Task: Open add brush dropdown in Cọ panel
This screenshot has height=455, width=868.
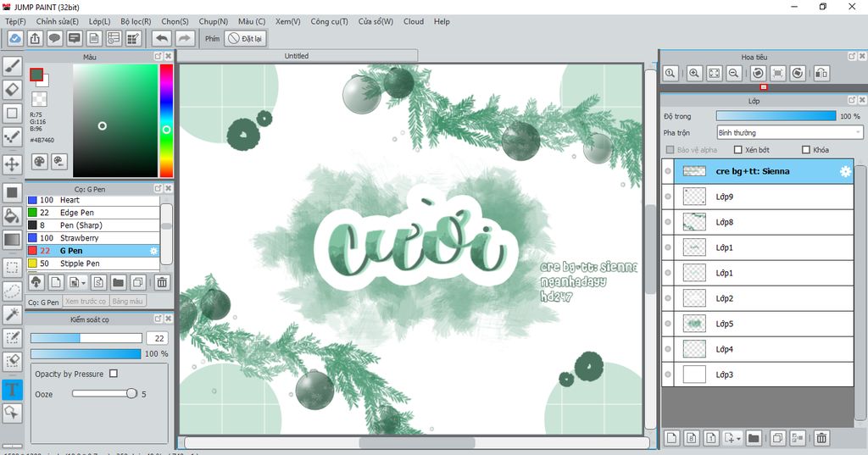Action: tap(83, 283)
